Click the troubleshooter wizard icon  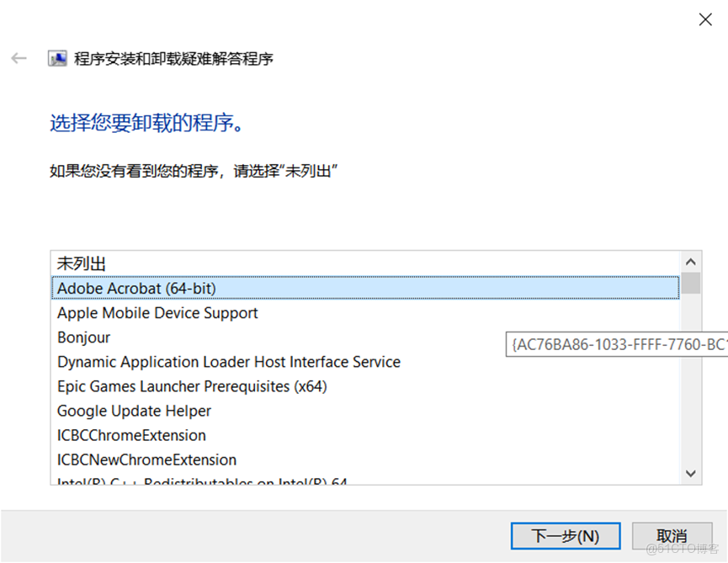click(57, 59)
